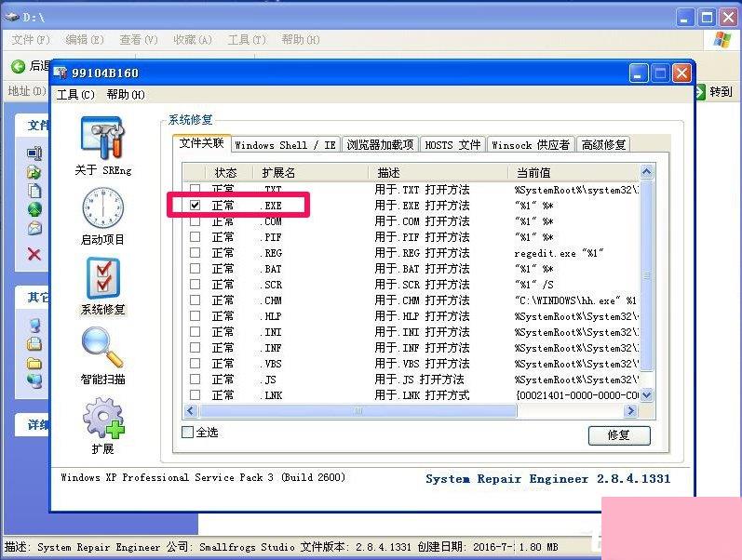742x560 pixels.
Task: Click the horizontal scroll-right arrow
Action: (x=630, y=411)
